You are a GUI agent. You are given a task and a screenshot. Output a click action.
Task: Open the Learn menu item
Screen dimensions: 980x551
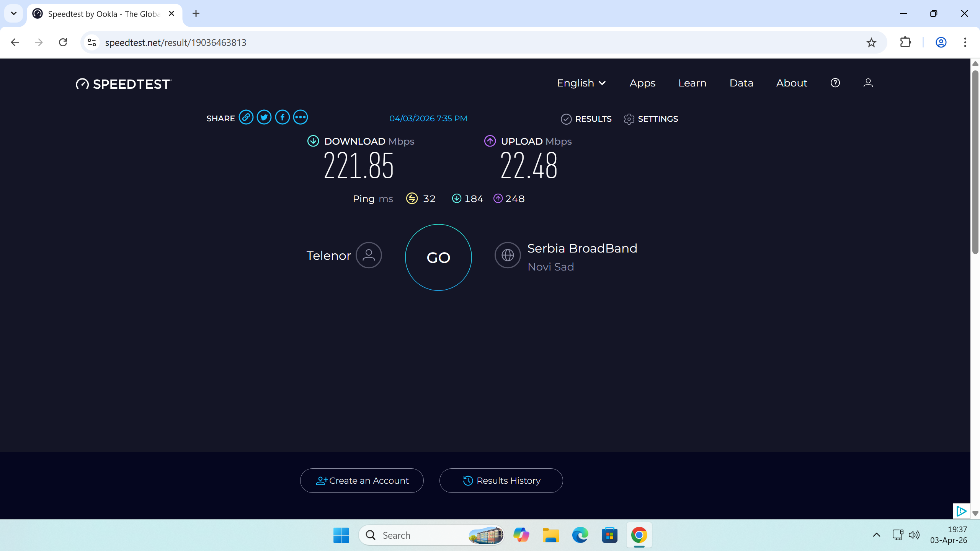(692, 83)
